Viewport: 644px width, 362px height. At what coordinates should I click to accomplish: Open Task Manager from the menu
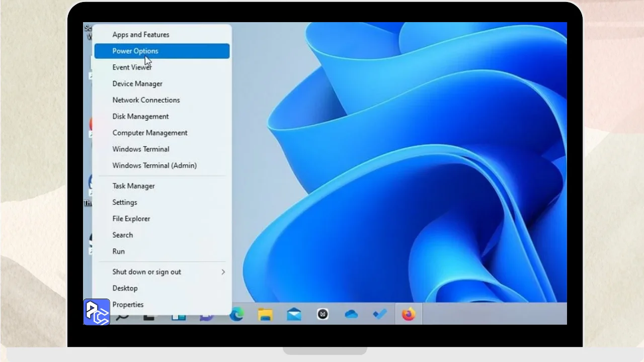point(133,186)
